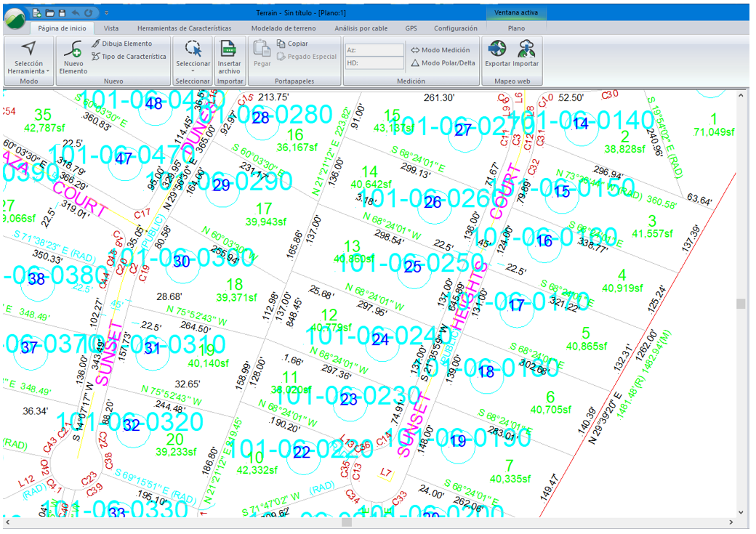Open the Herramientas de Características tab
756x534 pixels.
click(x=184, y=28)
